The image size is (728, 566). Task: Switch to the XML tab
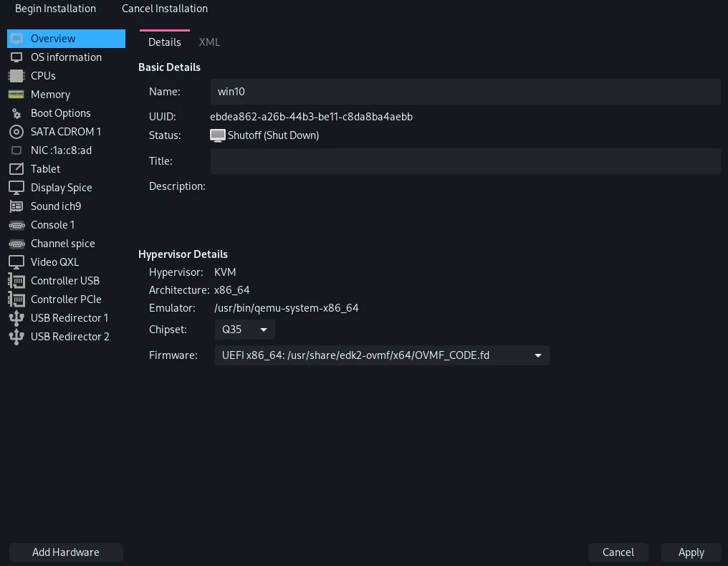coord(209,42)
